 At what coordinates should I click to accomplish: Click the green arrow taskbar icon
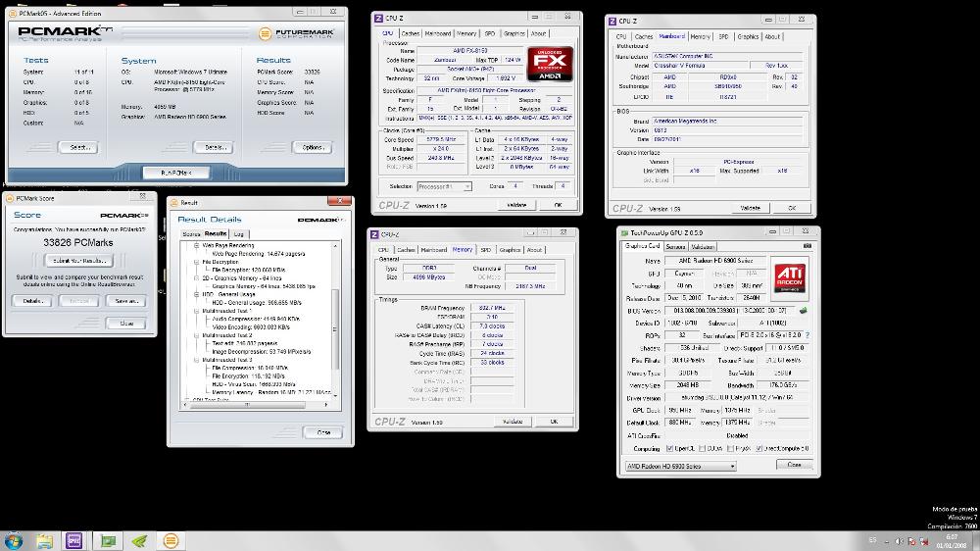(x=139, y=541)
